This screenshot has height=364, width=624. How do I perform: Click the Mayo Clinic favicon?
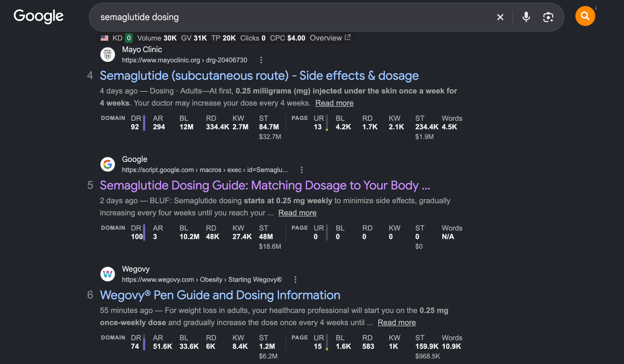pyautogui.click(x=108, y=54)
